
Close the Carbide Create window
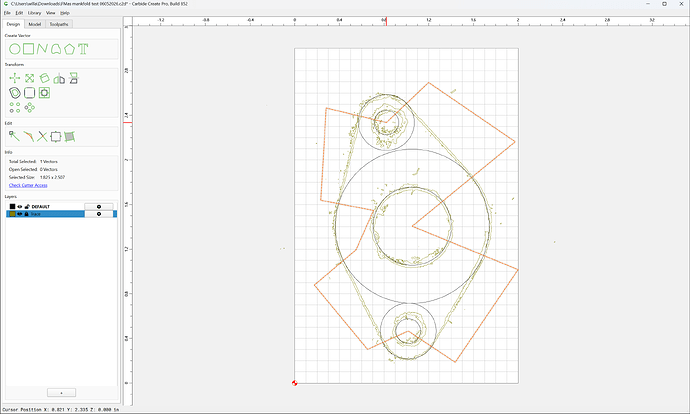681,4
